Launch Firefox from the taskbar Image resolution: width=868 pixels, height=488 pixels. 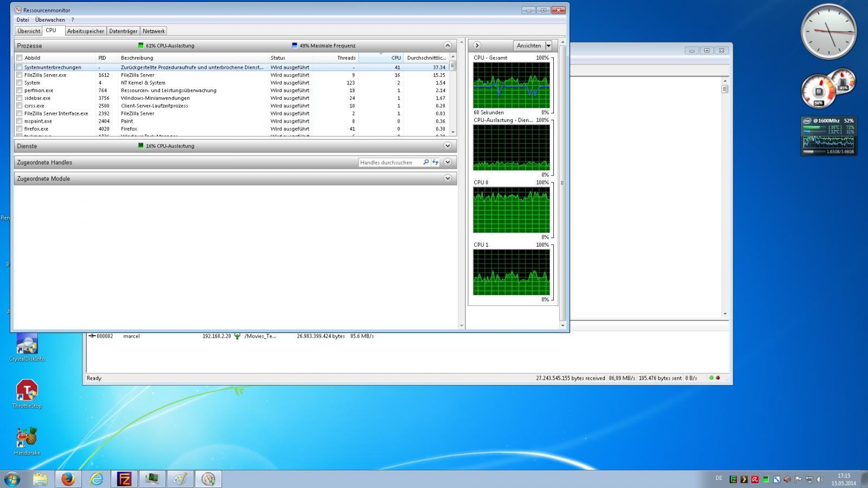pyautogui.click(x=68, y=479)
